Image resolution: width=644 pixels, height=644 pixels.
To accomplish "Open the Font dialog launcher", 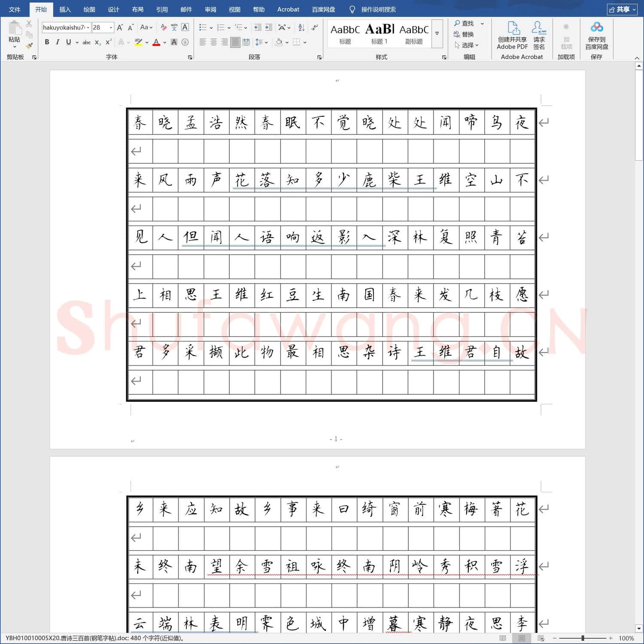I will pyautogui.click(x=190, y=57).
